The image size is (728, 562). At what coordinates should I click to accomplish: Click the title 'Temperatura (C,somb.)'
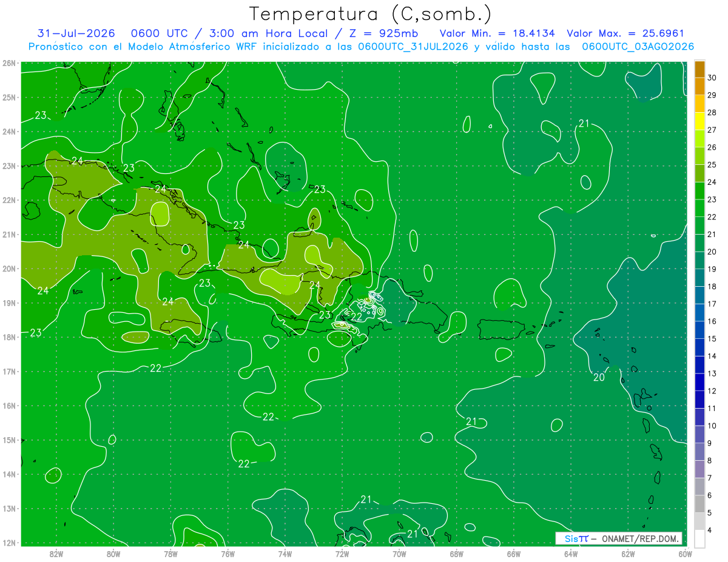[370, 14]
